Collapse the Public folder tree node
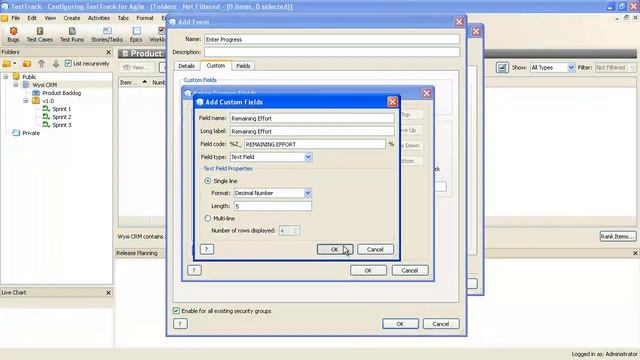The image size is (640, 360). (6, 77)
